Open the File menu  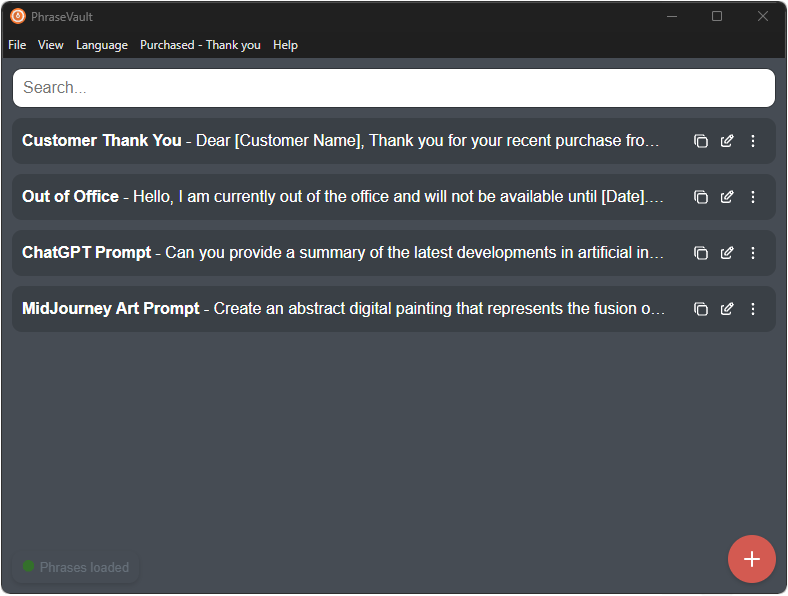[x=17, y=45]
